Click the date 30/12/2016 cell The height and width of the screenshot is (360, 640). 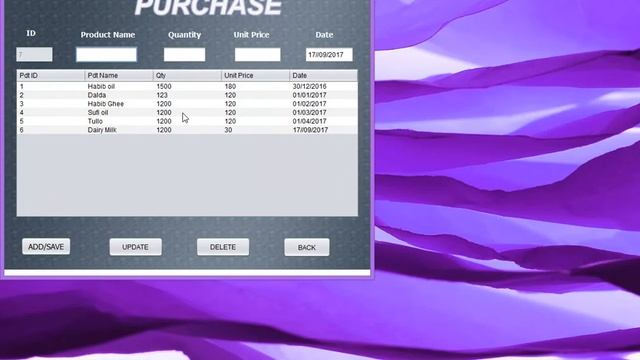[x=309, y=87]
